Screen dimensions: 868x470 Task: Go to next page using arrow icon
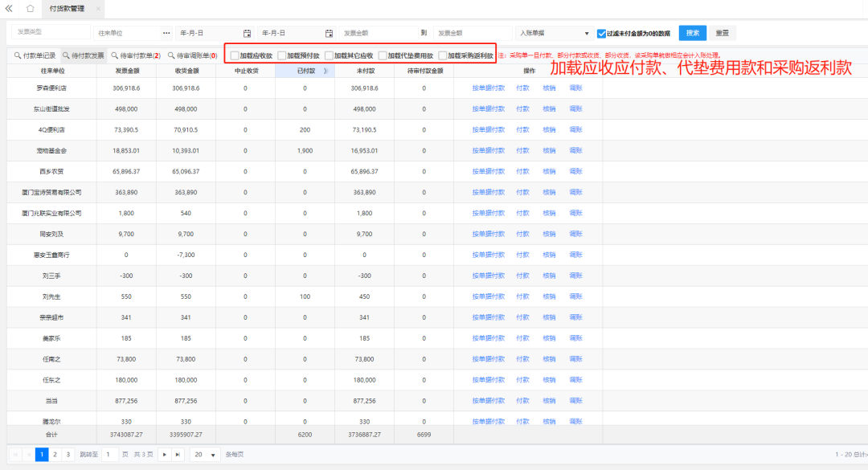(165, 455)
